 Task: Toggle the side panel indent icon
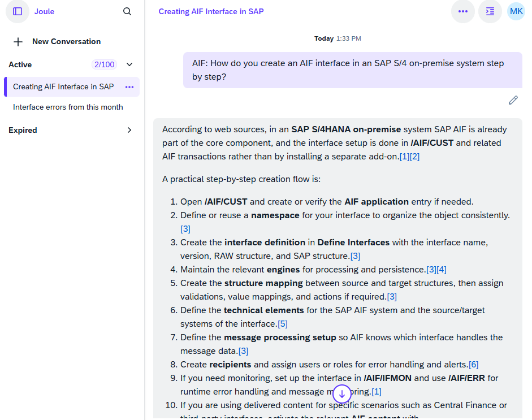pos(490,11)
